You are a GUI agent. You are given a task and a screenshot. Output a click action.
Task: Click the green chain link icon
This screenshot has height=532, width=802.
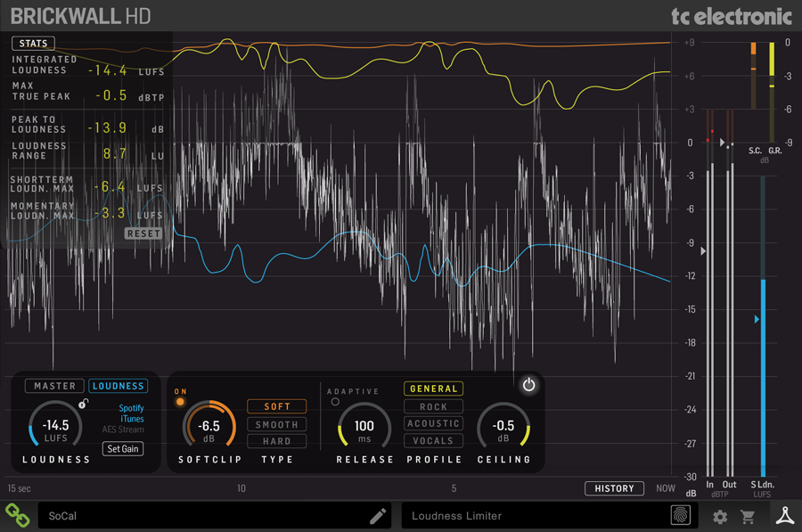coord(16,515)
